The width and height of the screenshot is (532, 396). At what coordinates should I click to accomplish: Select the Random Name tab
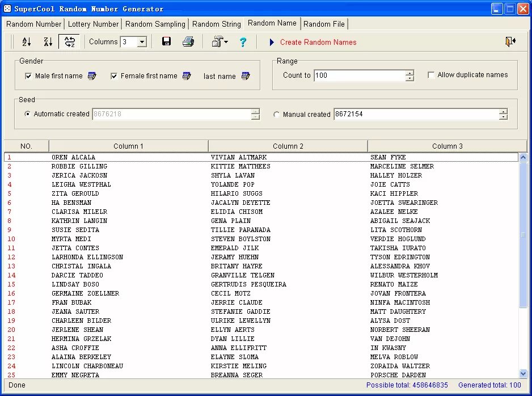272,23
